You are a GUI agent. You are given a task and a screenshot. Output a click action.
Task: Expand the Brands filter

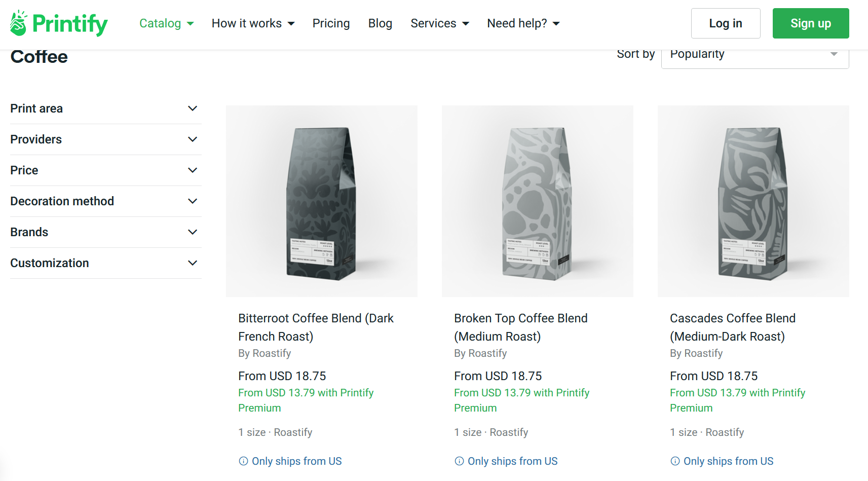[x=193, y=232]
